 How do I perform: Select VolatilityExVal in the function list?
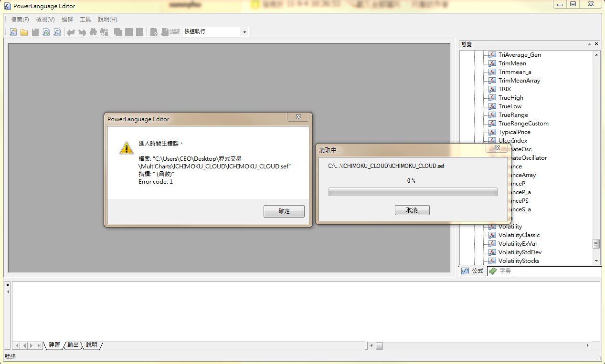pyautogui.click(x=518, y=244)
